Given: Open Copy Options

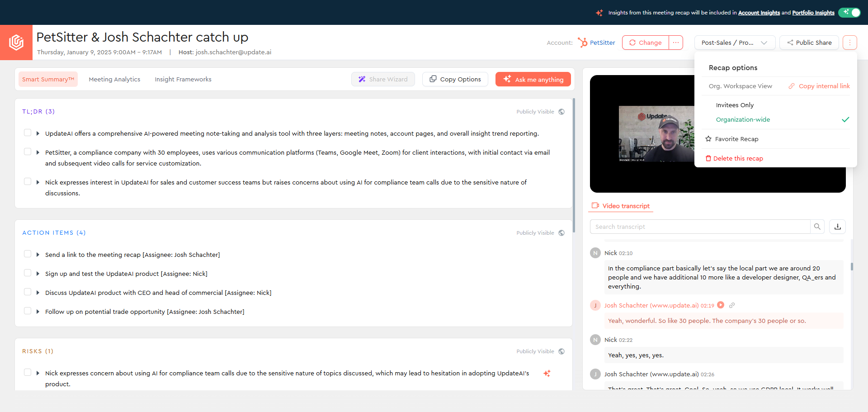Looking at the screenshot, I should point(455,79).
